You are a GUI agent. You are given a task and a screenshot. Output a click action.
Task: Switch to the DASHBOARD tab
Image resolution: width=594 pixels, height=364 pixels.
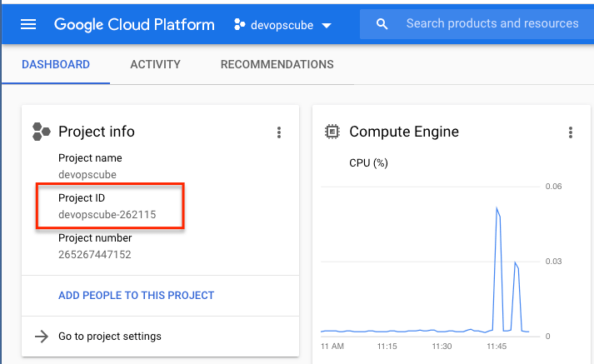click(x=56, y=64)
